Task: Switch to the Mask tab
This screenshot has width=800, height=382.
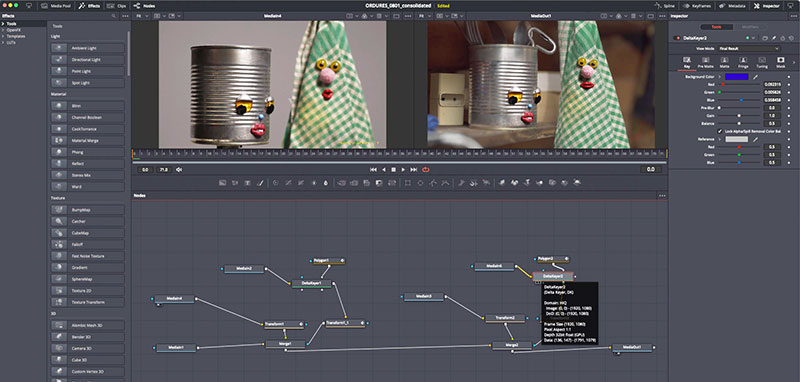Action: click(781, 62)
